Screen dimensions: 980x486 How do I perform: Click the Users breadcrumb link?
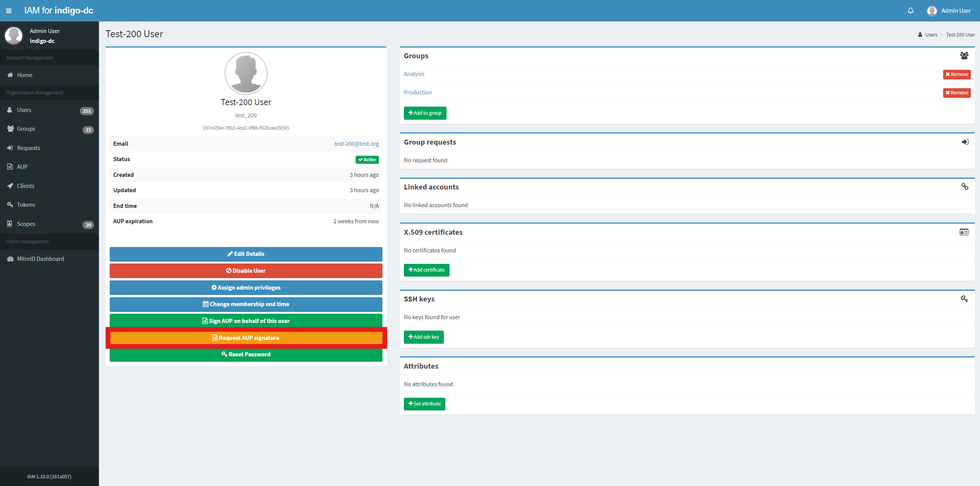coord(931,35)
